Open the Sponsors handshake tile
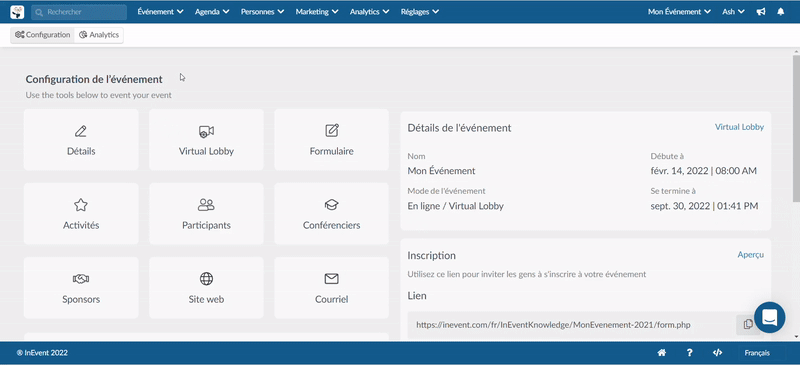The width and height of the screenshot is (800, 365). 81,287
